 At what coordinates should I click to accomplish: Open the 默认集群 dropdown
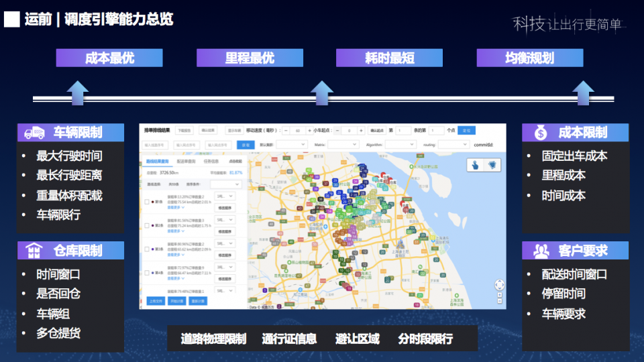(x=292, y=145)
